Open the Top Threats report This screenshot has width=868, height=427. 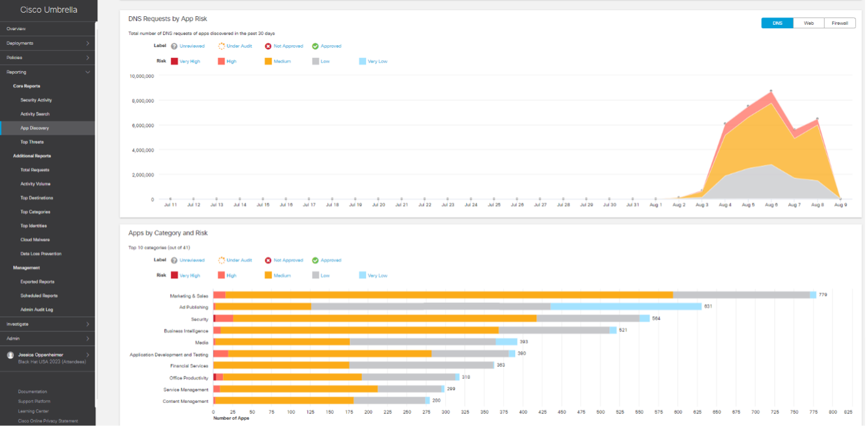pyautogui.click(x=32, y=142)
